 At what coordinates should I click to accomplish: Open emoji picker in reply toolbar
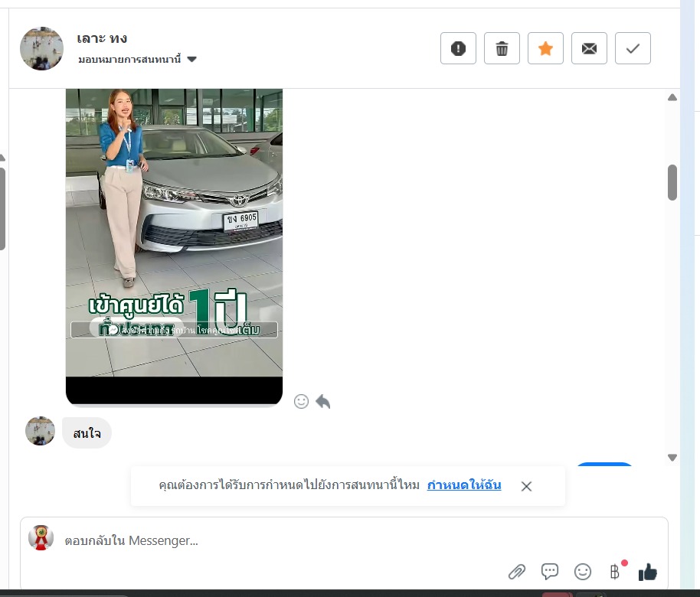click(583, 572)
